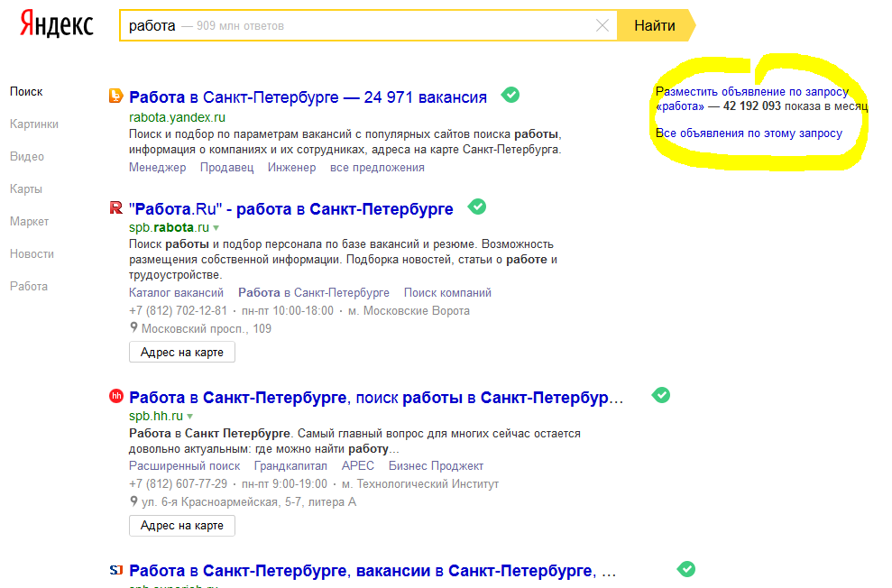Image resolution: width=892 pixels, height=588 pixels.
Task: Clear the search query with the X icon
Action: (602, 25)
